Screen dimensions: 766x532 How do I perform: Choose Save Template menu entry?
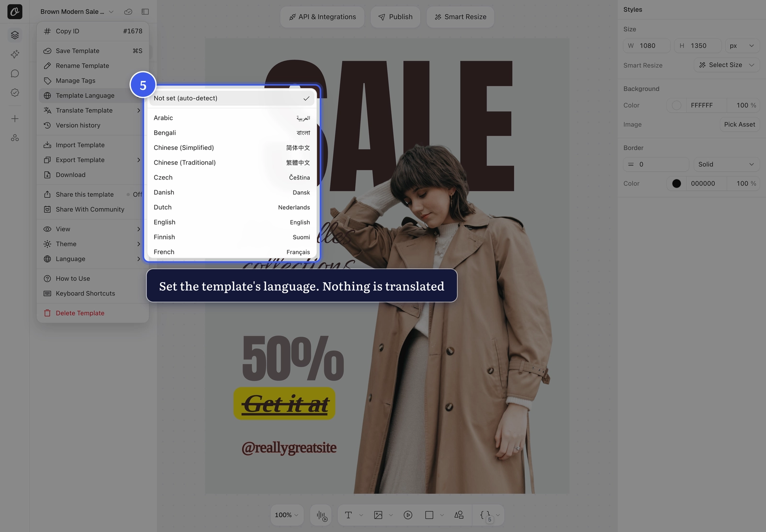[x=93, y=51]
